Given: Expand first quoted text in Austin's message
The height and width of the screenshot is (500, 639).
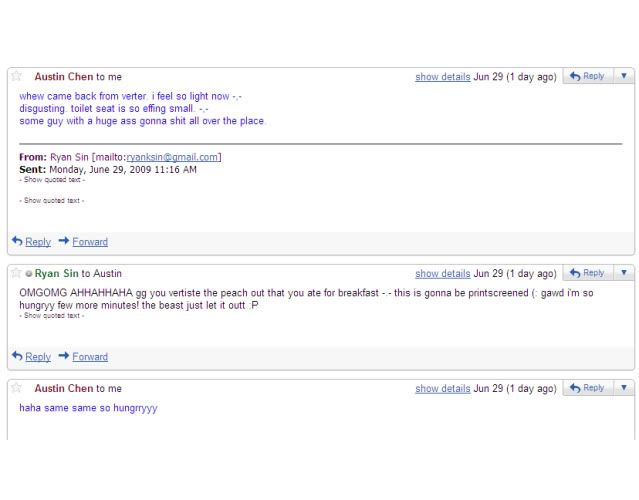Looking at the screenshot, I should 52,180.
